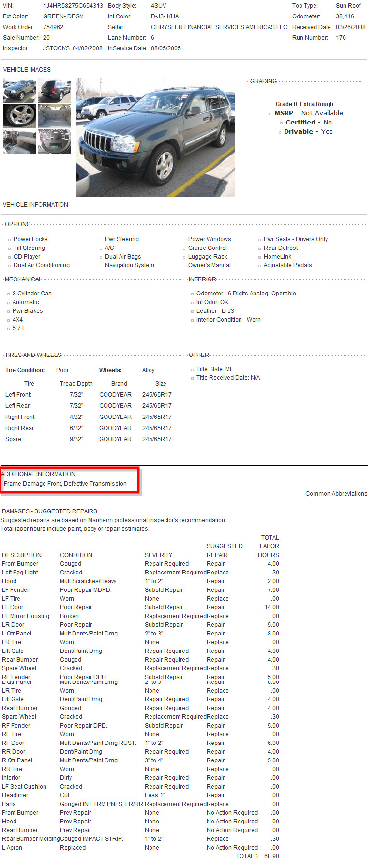
Task: Click the Tire Condition Poor value
Action: [62, 370]
